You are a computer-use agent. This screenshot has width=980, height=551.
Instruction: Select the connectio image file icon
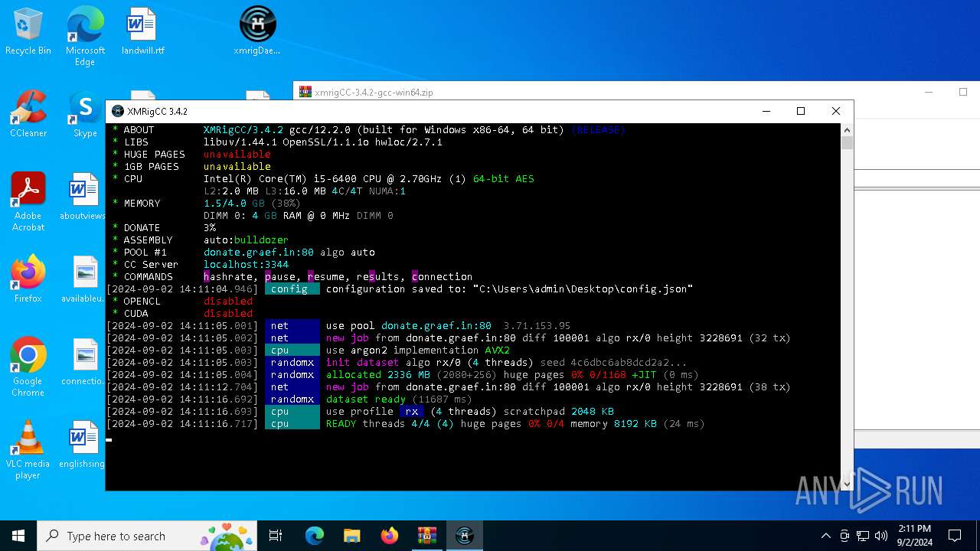point(83,363)
